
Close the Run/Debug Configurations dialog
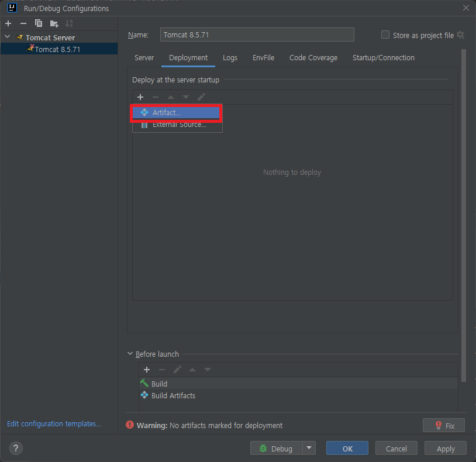pos(466,8)
